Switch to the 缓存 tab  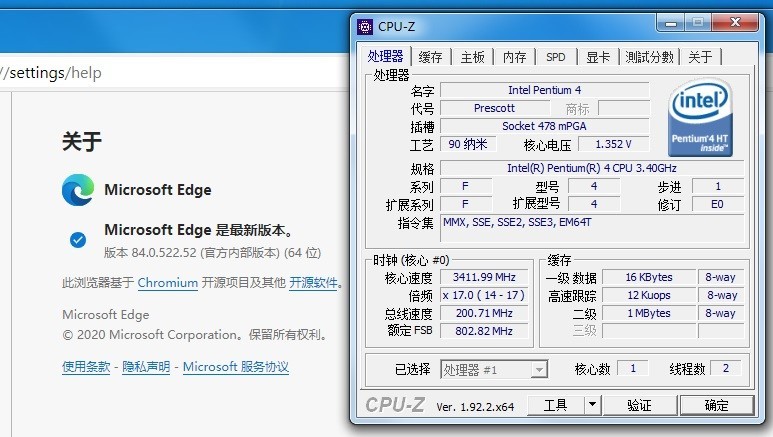[430, 57]
